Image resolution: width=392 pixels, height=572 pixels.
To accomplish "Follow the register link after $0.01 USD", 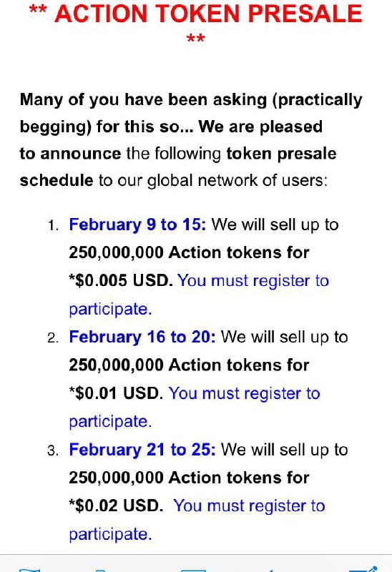I will pos(195,407).
